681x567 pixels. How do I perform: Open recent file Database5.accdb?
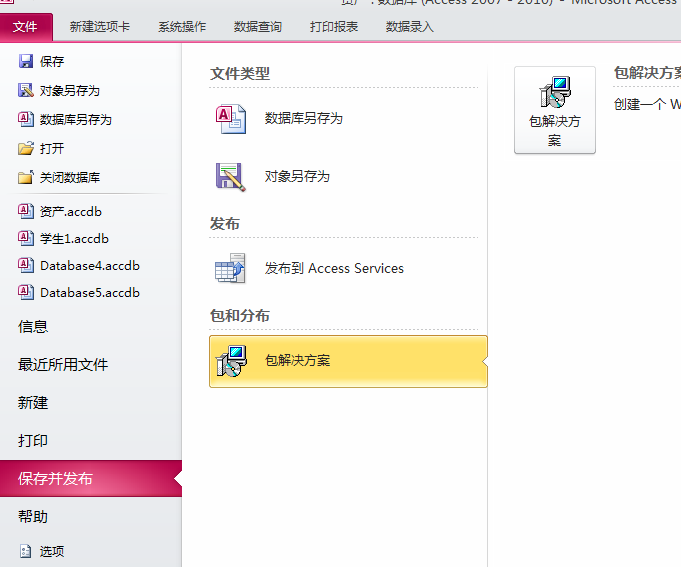pyautogui.click(x=91, y=293)
